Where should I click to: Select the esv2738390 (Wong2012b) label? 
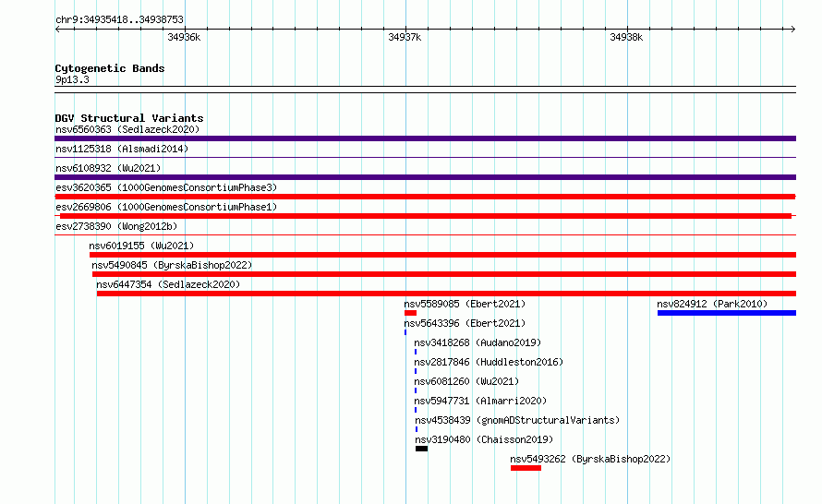click(116, 226)
